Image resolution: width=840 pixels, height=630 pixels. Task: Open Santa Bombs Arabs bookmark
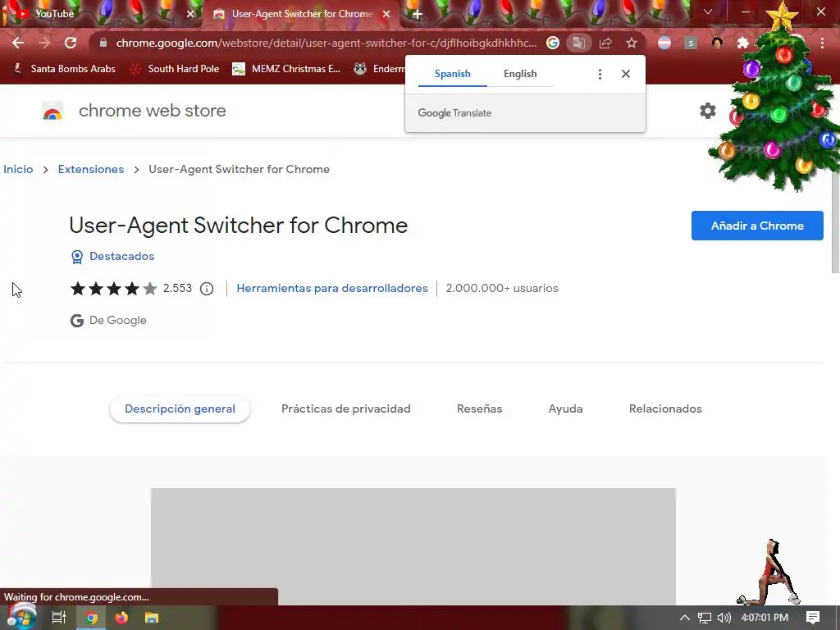point(64,69)
